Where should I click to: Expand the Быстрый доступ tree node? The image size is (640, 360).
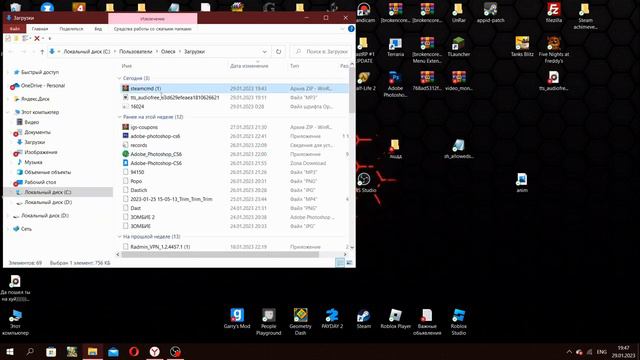8,72
